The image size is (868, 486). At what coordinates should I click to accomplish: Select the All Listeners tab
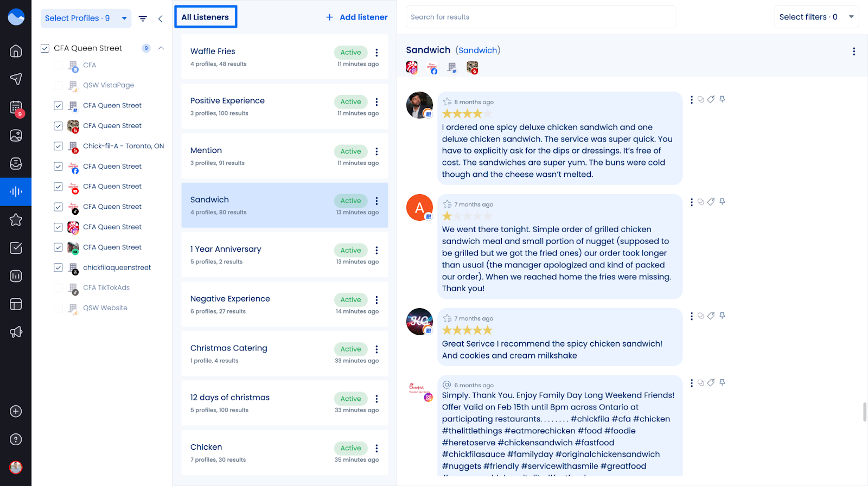point(206,17)
